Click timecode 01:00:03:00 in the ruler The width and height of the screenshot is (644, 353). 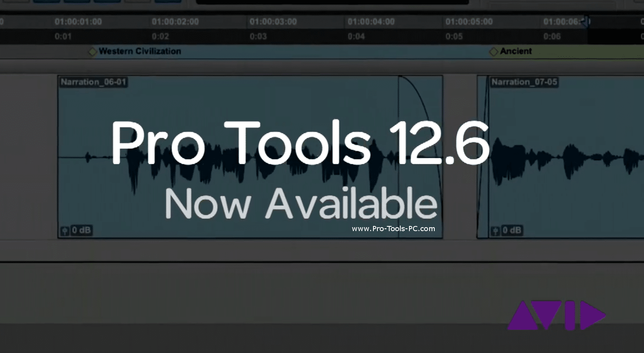click(273, 22)
